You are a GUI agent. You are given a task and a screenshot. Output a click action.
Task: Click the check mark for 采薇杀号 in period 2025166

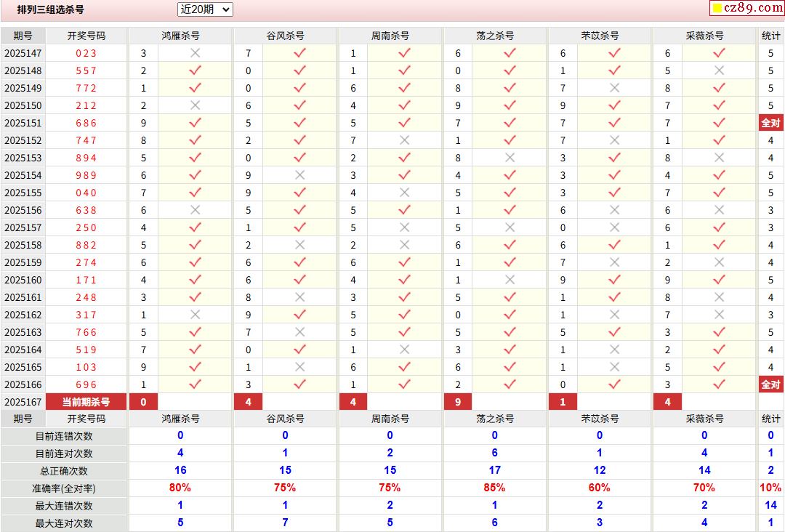coord(720,384)
